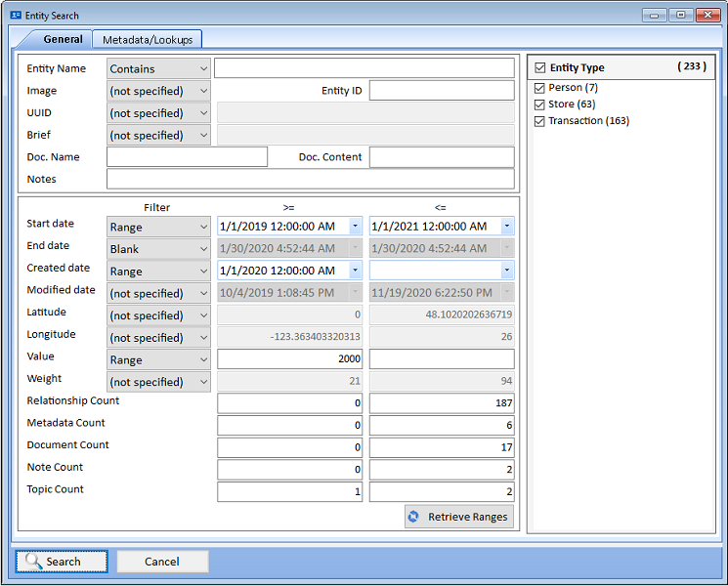The height and width of the screenshot is (586, 728).
Task: Open the UUID filter dropdown
Action: click(158, 113)
